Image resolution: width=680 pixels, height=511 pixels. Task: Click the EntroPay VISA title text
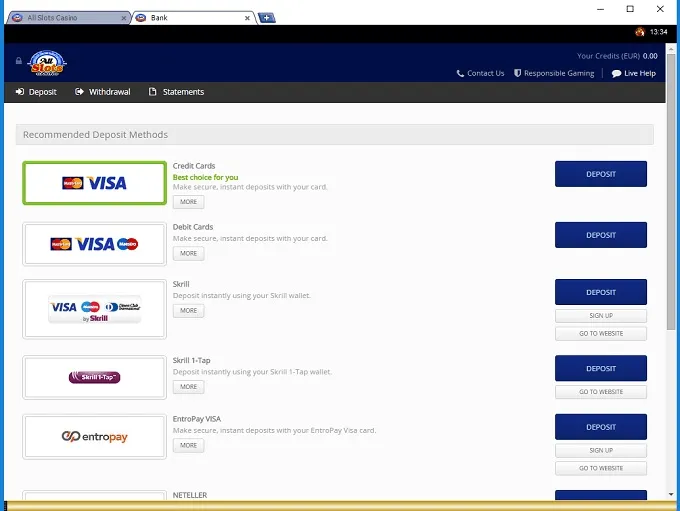click(196, 419)
